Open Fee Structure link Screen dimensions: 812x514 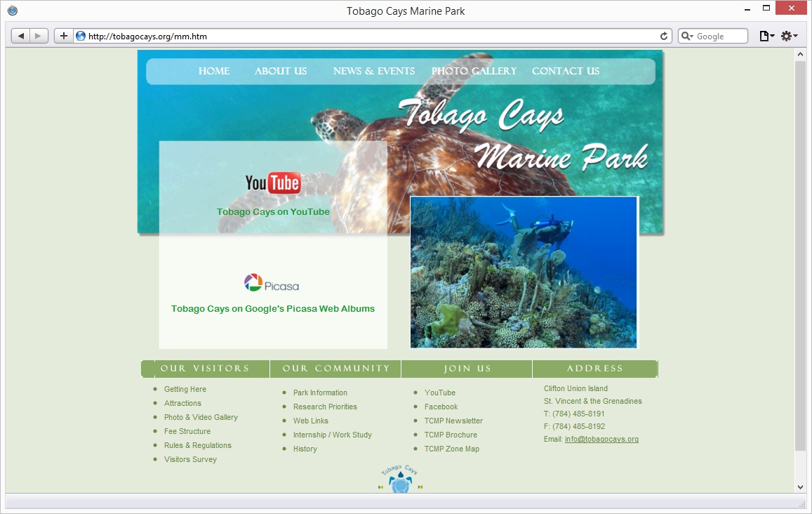coord(187,431)
